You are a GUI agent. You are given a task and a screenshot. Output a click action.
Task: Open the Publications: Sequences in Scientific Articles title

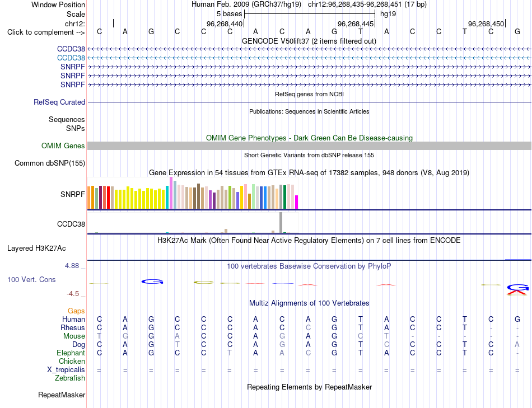pos(309,111)
